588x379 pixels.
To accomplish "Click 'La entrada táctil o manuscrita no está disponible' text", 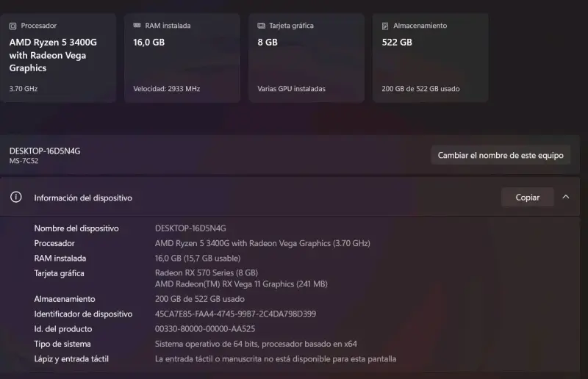I will 275,359.
